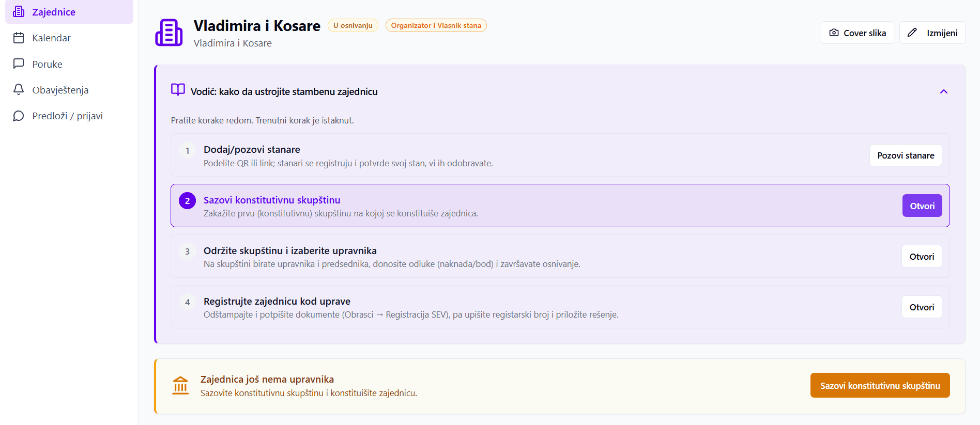
Task: Click the Zajednica još nema upravnika heading
Action: (267, 379)
